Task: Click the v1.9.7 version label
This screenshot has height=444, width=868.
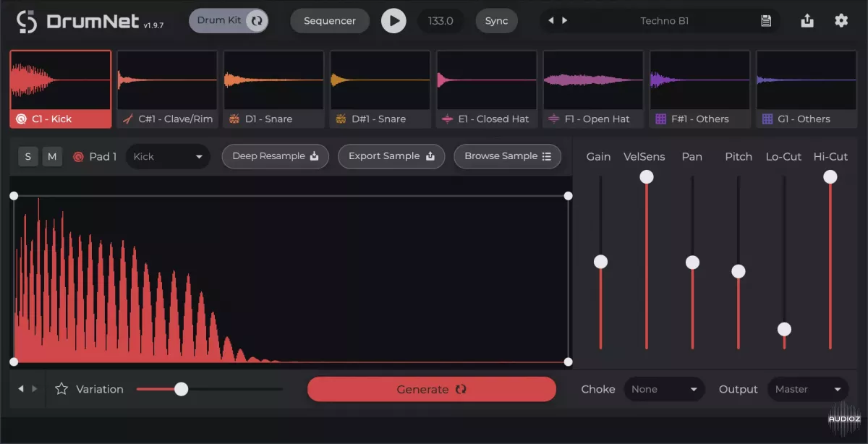Action: (153, 25)
